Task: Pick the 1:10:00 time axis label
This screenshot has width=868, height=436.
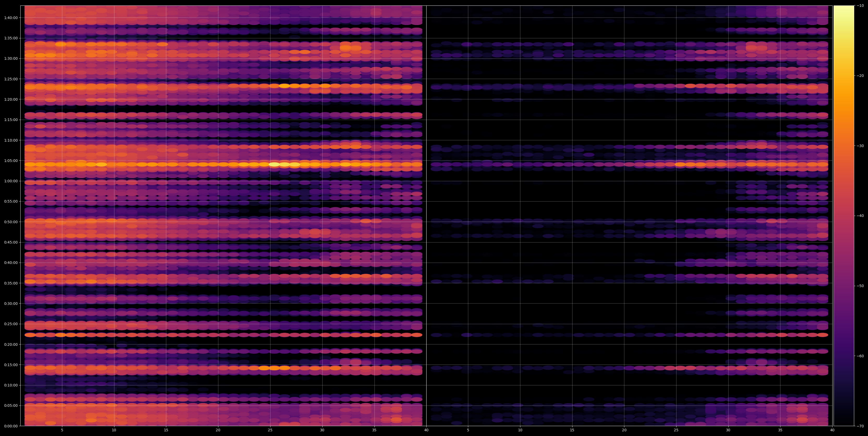Action: pyautogui.click(x=11, y=140)
